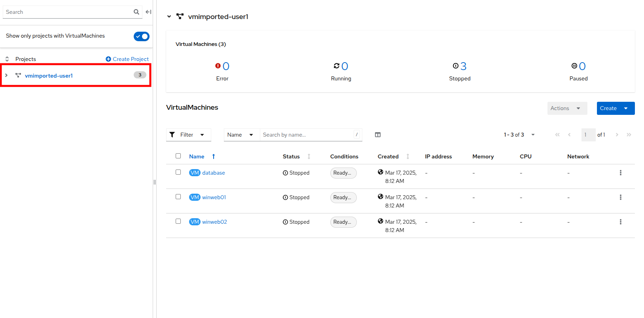Screen dimensions: 644x318
Task: Open the database VM link
Action: click(213, 173)
